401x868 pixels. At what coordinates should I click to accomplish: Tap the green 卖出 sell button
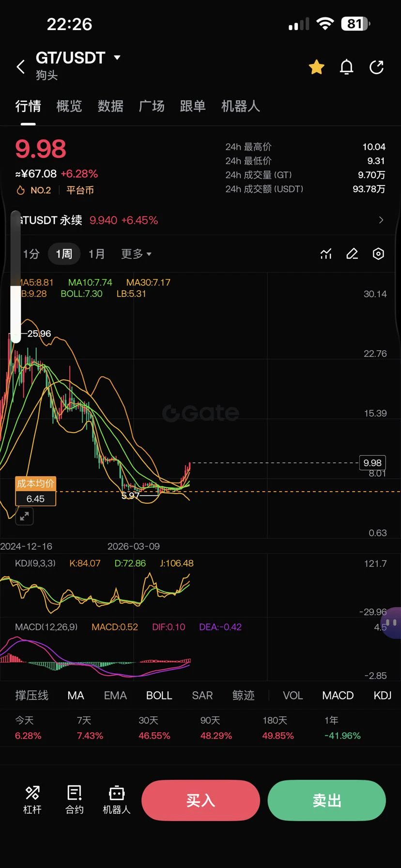pyautogui.click(x=327, y=800)
